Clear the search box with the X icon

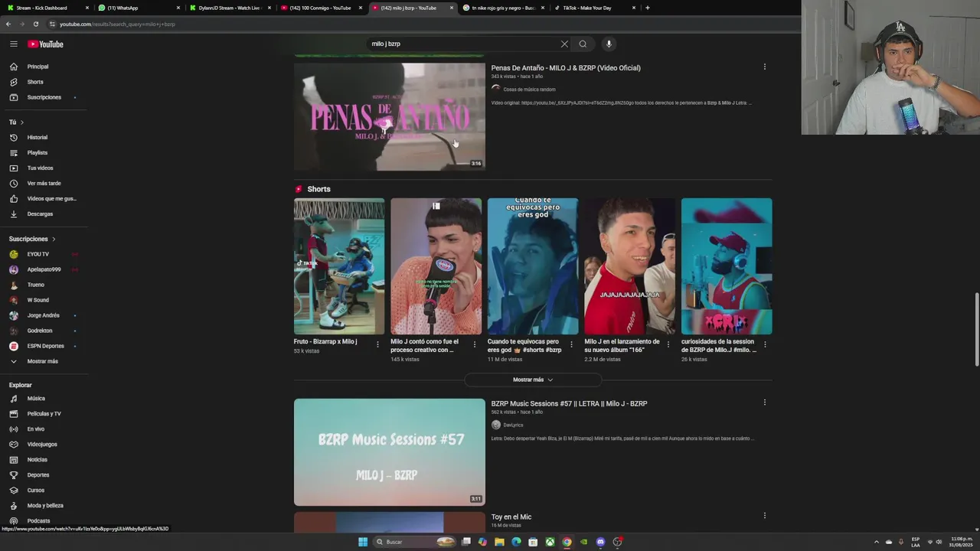pos(564,44)
